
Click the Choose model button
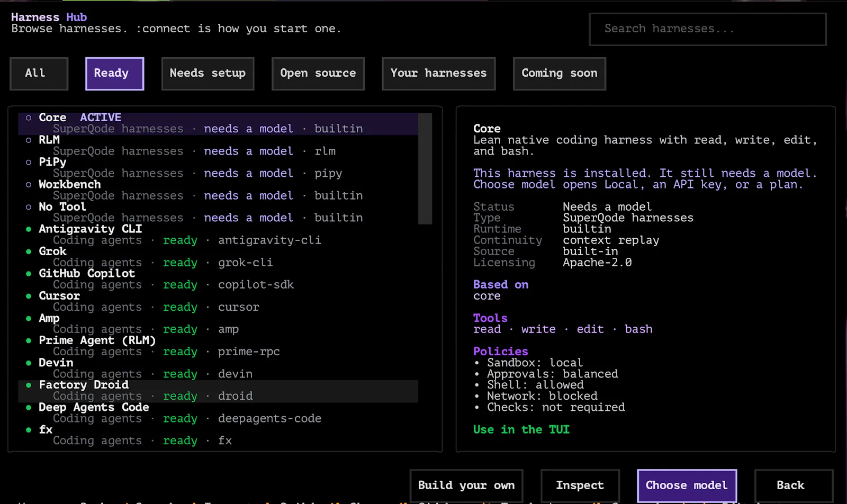click(x=687, y=485)
